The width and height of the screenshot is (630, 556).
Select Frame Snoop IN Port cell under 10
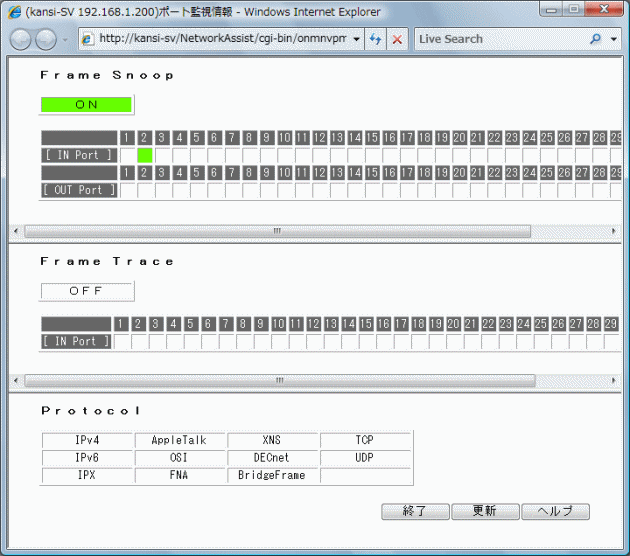284,155
